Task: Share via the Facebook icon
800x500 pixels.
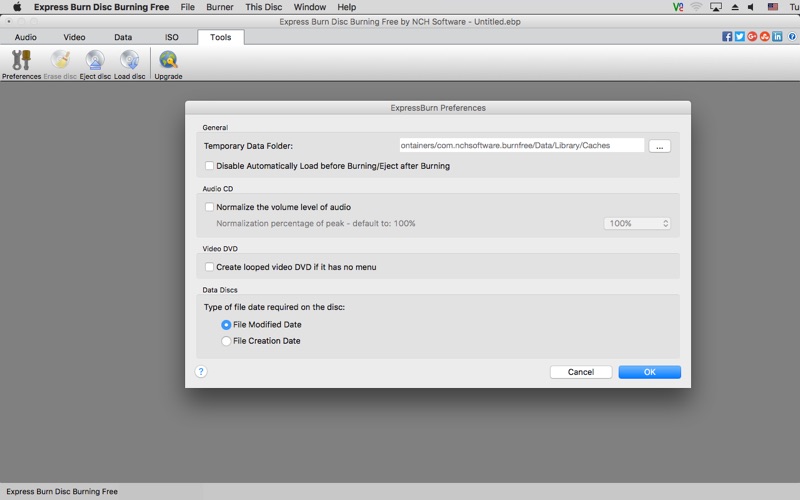Action: [727, 36]
